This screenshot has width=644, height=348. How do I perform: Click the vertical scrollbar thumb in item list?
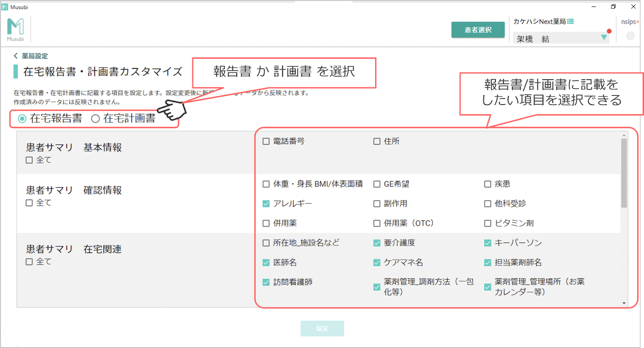pos(624,173)
